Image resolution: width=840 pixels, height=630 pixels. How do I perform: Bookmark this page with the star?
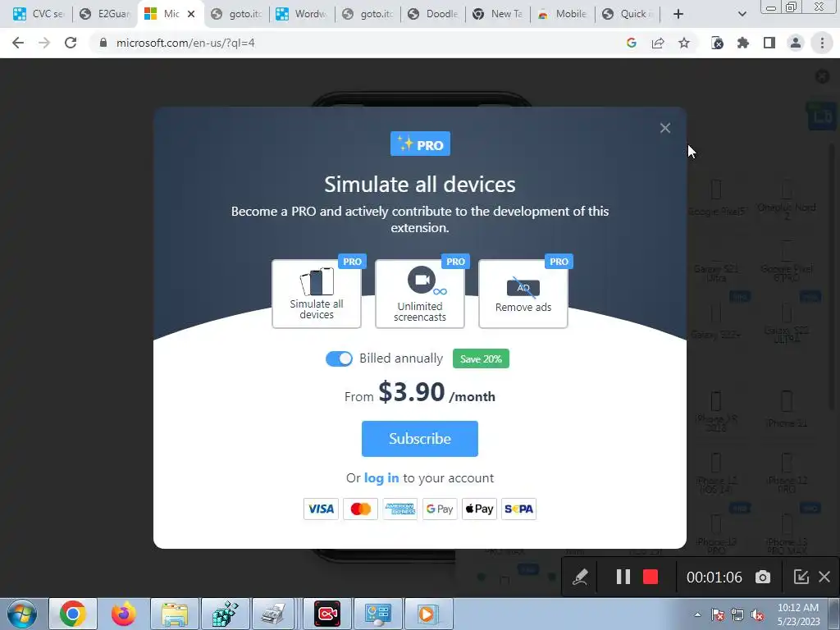(x=684, y=43)
